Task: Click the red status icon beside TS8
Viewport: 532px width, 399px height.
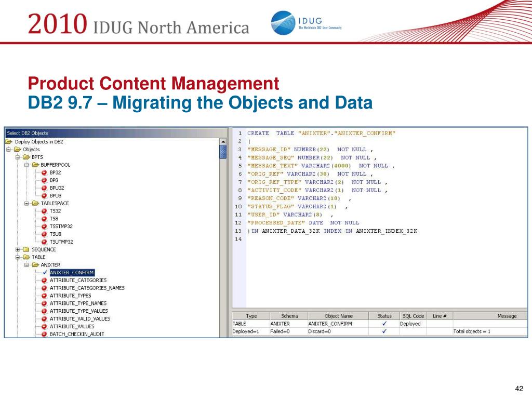Action: (x=44, y=219)
